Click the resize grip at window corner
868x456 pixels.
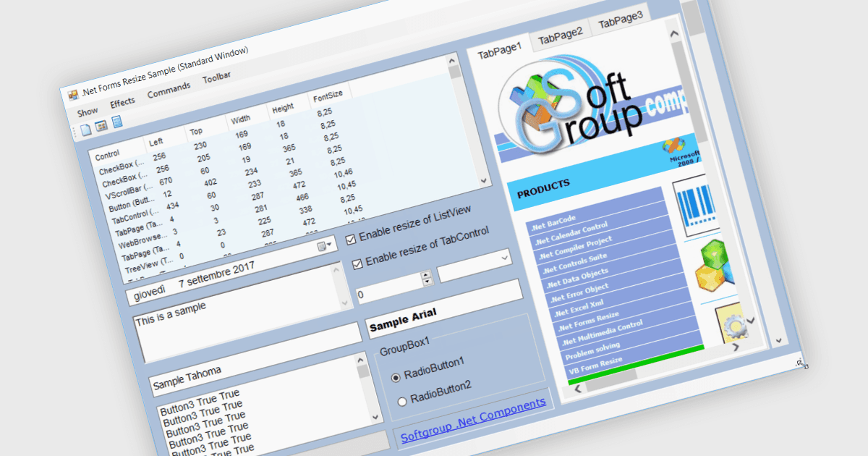tap(801, 363)
